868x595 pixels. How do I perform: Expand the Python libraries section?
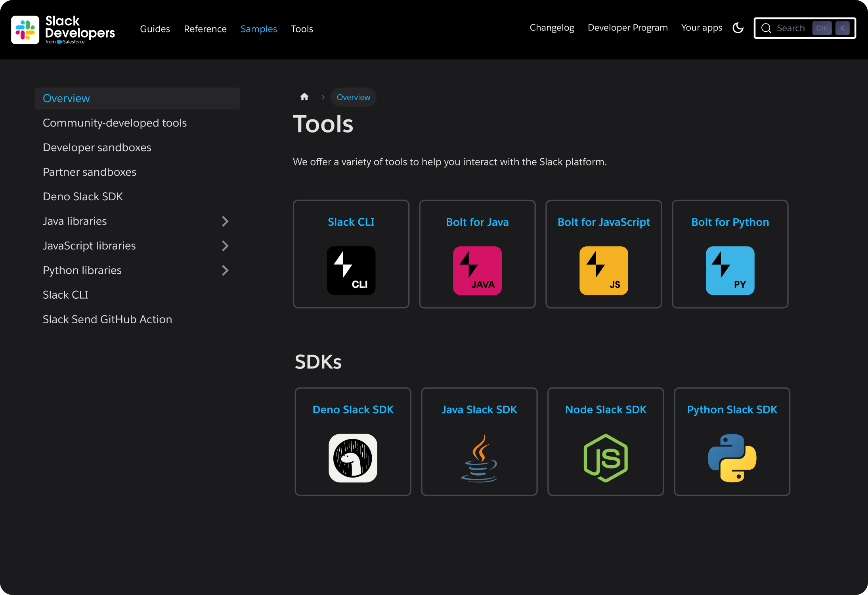click(225, 270)
